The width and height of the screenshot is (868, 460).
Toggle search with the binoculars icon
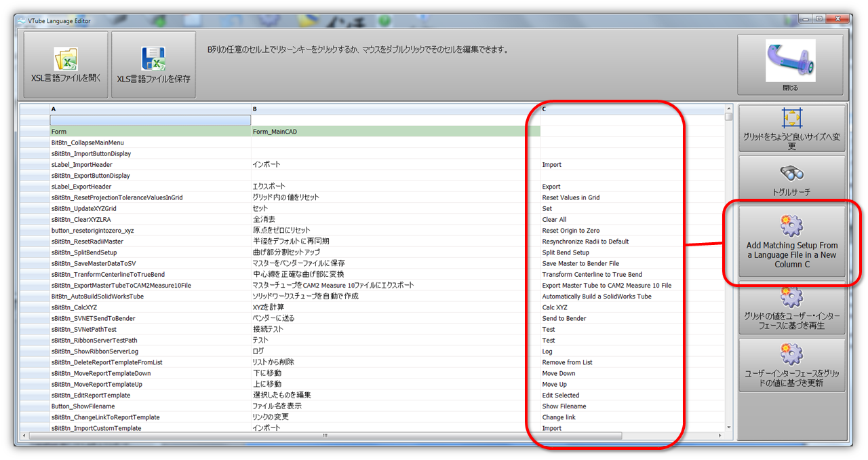pos(791,174)
